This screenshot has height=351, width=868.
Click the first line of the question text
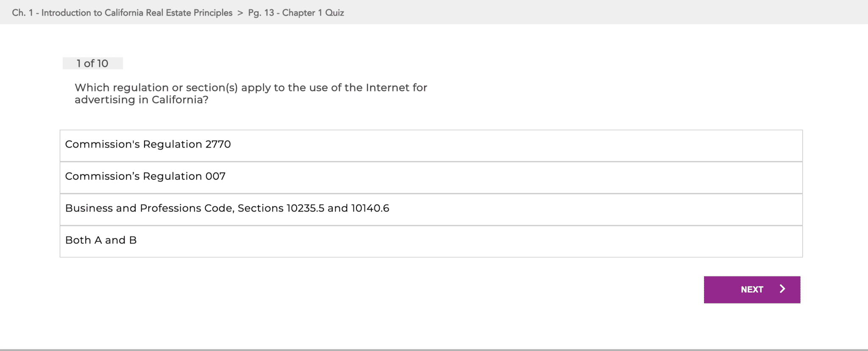tap(250, 88)
